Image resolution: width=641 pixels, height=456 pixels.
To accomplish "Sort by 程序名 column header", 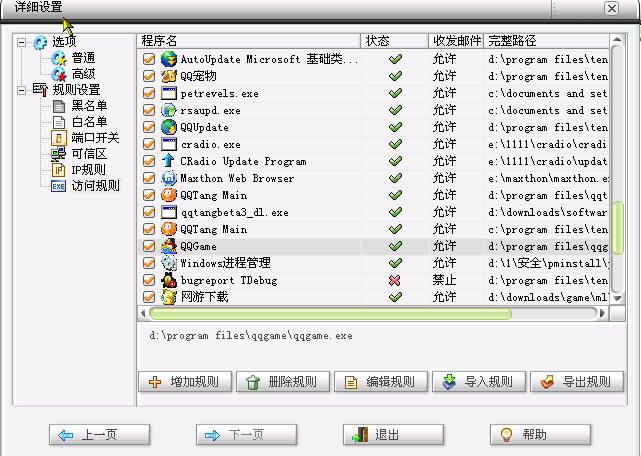I will click(249, 41).
